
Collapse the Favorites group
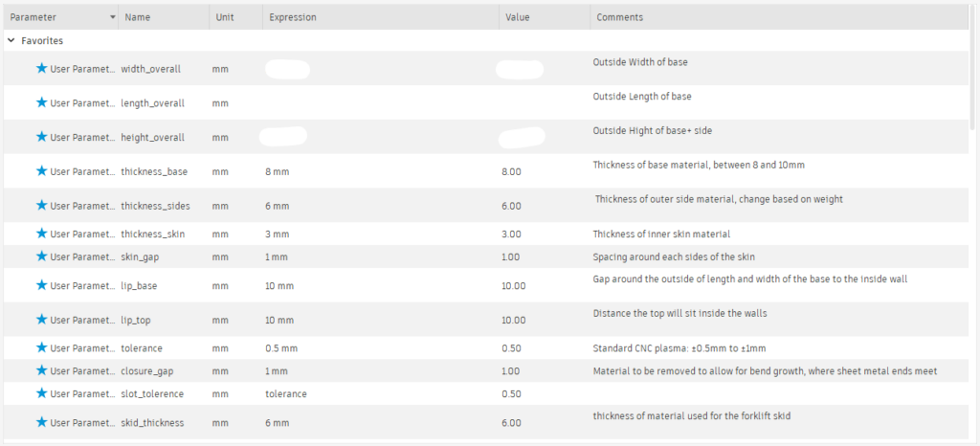click(x=11, y=41)
